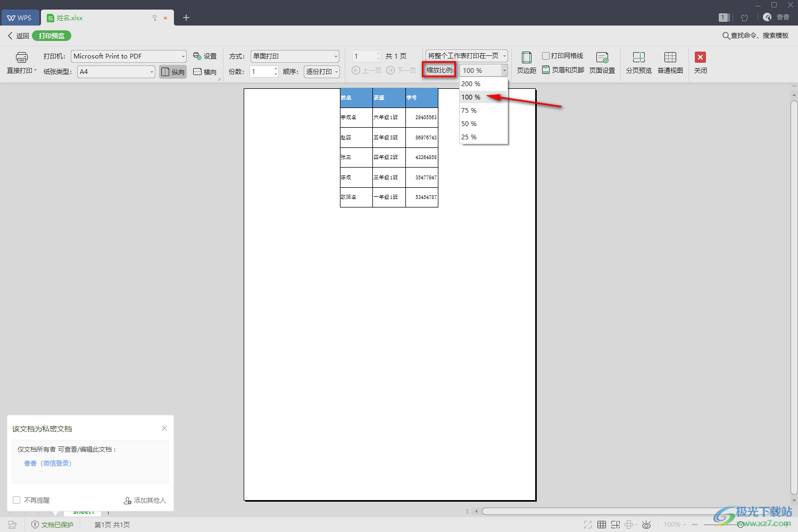The width and height of the screenshot is (798, 532).
Task: Choose 100 % from the zoom list
Action: coord(484,97)
